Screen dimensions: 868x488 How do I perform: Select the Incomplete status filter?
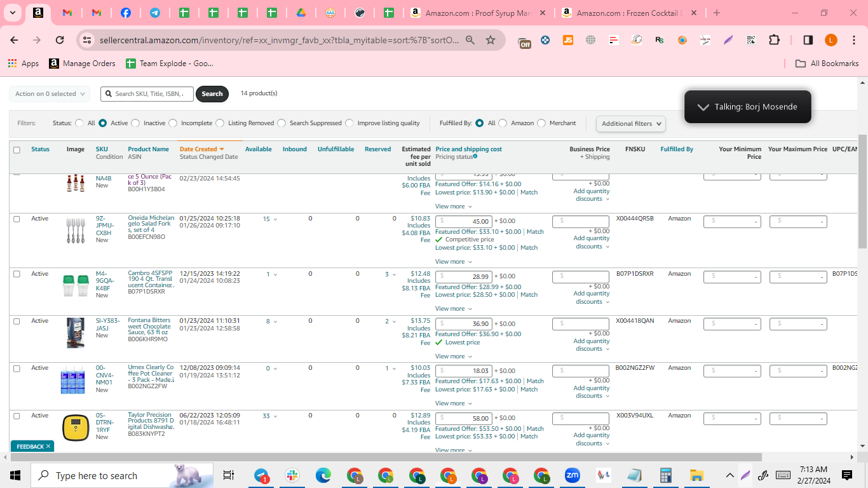[173, 123]
